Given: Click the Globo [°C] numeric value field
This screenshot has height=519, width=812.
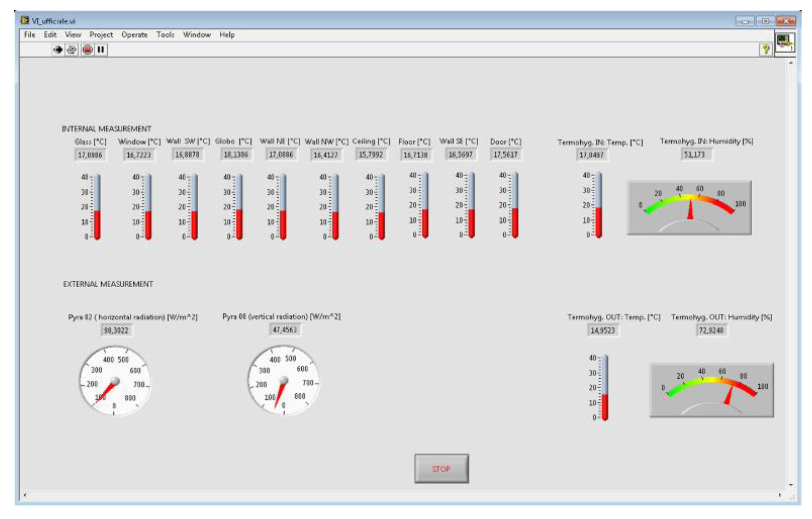Looking at the screenshot, I should click(x=236, y=155).
